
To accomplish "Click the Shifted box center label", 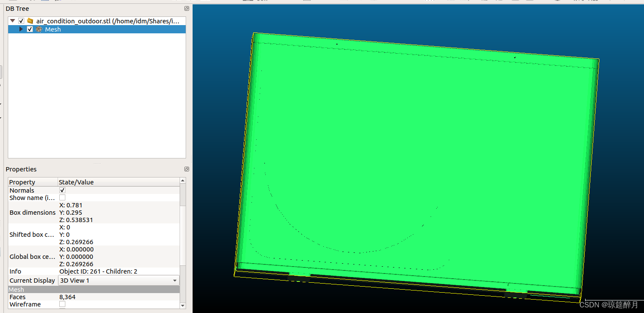I will click(32, 235).
